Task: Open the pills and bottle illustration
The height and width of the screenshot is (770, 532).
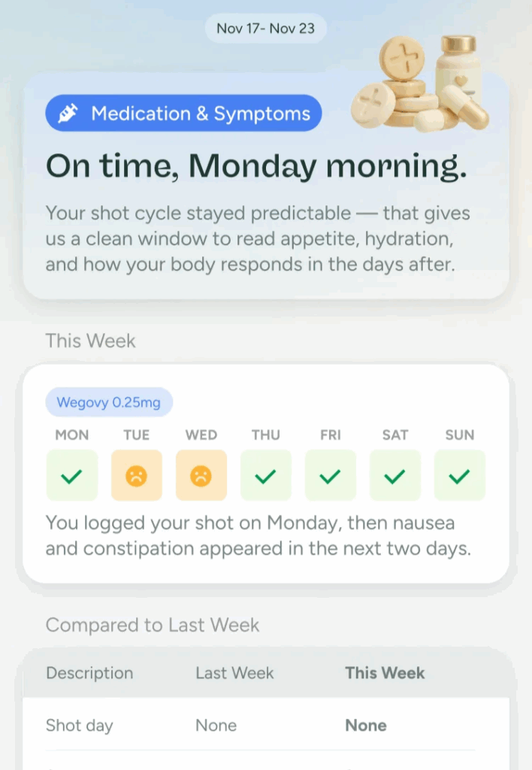Action: [x=421, y=83]
